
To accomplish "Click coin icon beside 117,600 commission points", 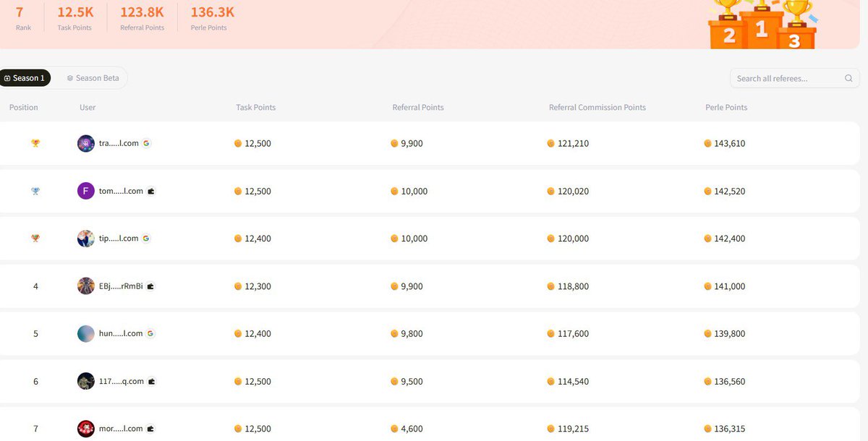I will tap(551, 334).
